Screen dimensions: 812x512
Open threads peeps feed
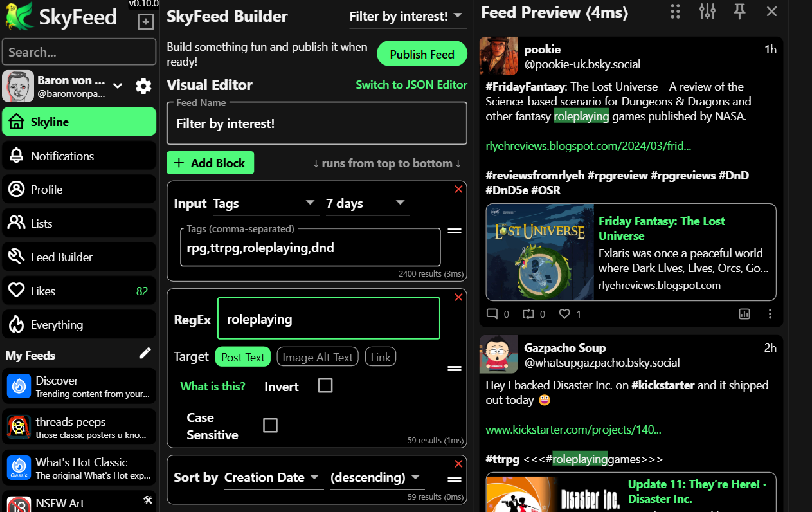click(x=79, y=427)
